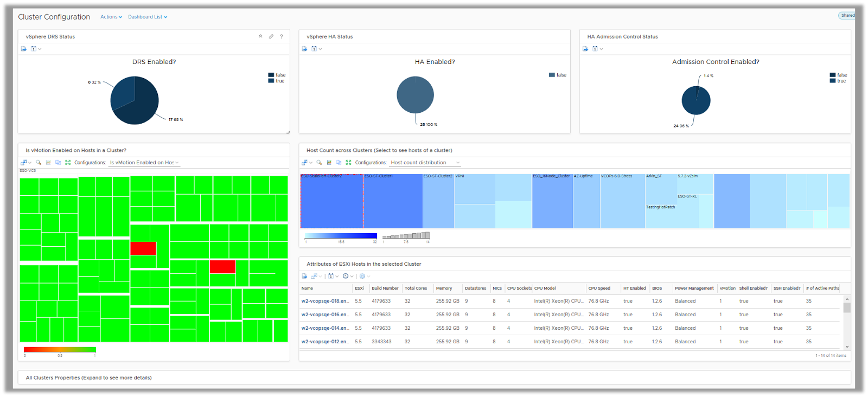Toggle the false legend entry in HA Enabled chart
Screen dimensions: 868x397
coord(558,75)
